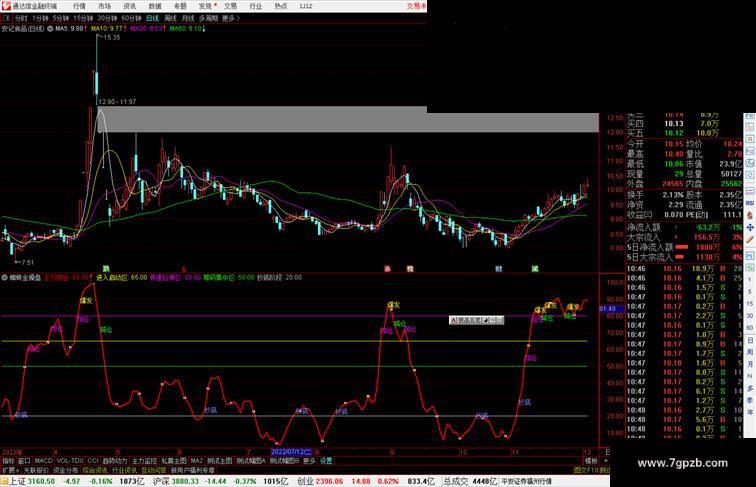
Task: Select the 月线 period tab
Action: 188,18
